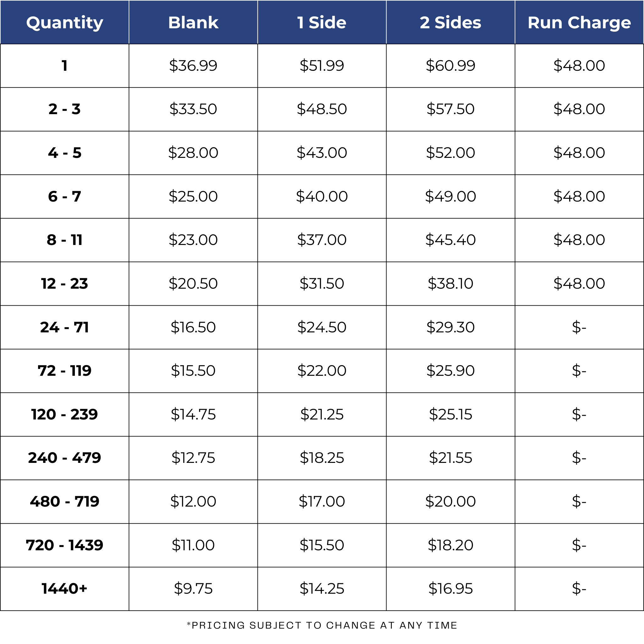Select the $16.95 2 Sides price
644x644 pixels.
point(450,588)
